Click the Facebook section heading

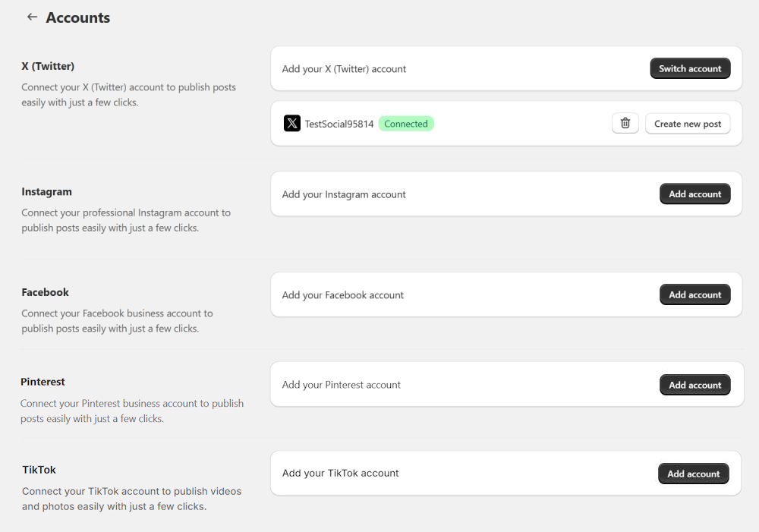click(x=45, y=292)
